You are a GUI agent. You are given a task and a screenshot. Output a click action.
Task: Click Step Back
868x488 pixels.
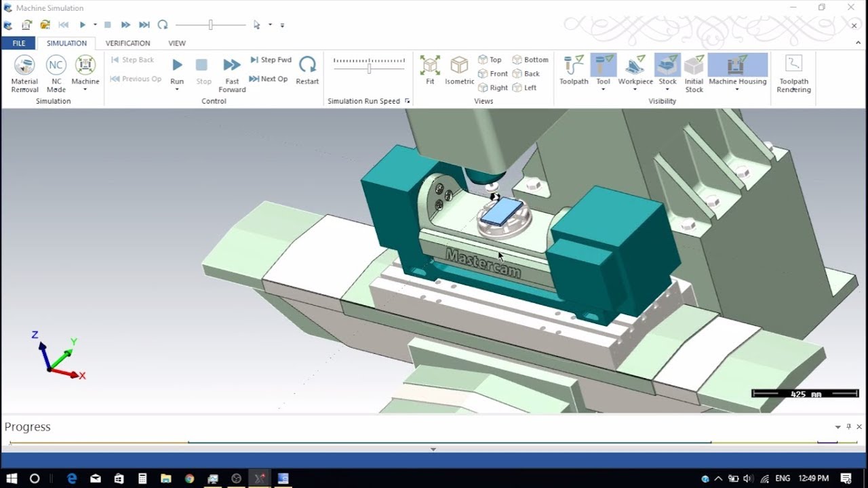(132, 60)
